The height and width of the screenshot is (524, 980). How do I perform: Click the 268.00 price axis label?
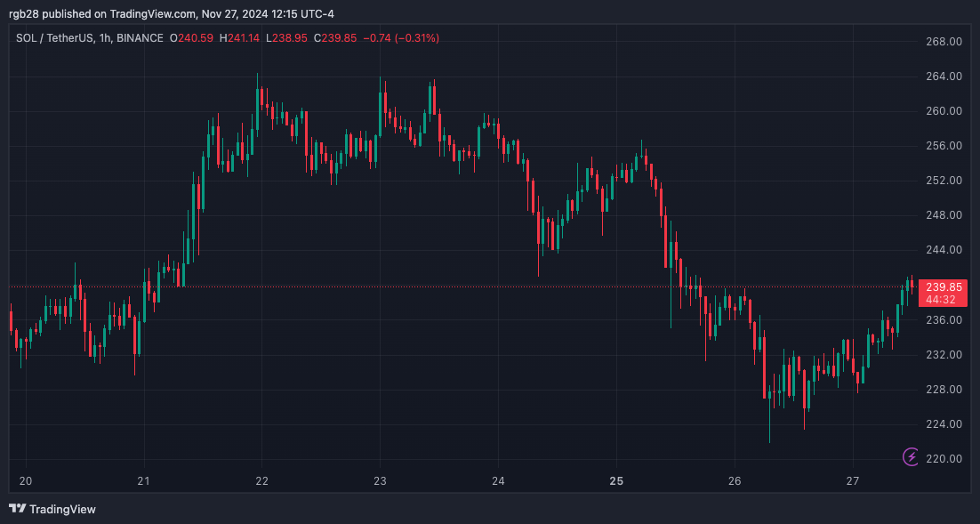pyautogui.click(x=944, y=42)
